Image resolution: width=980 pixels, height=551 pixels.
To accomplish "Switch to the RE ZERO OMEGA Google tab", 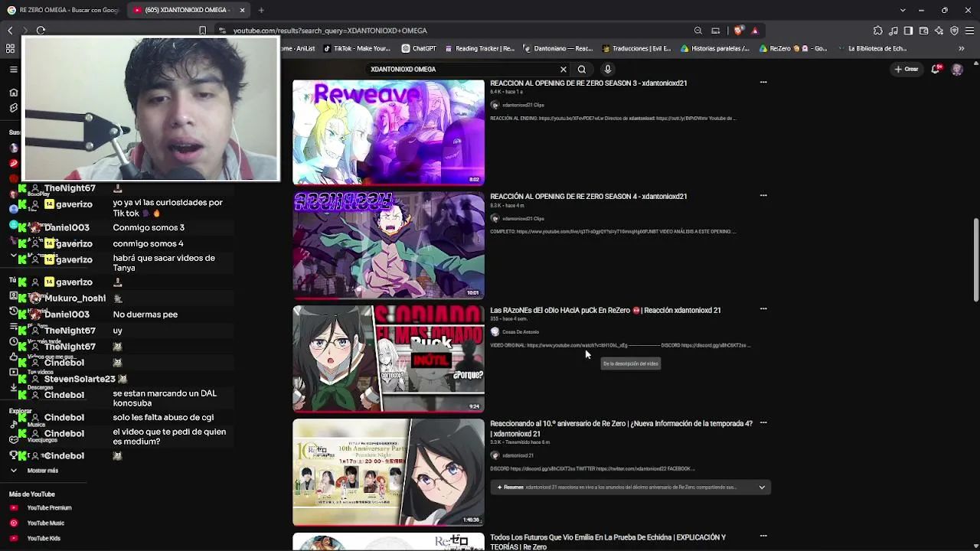I will [x=63, y=10].
